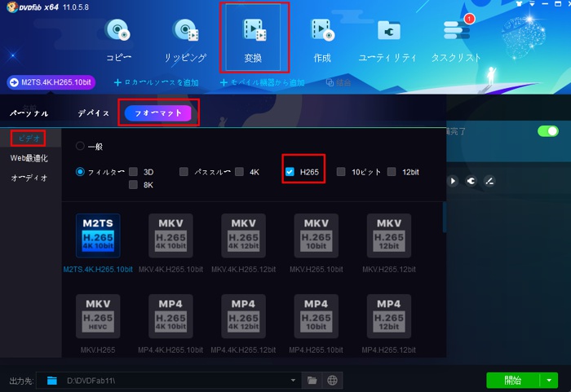Check the 12bit filter checkbox
Screen dimensions: 571x392
(x=392, y=172)
